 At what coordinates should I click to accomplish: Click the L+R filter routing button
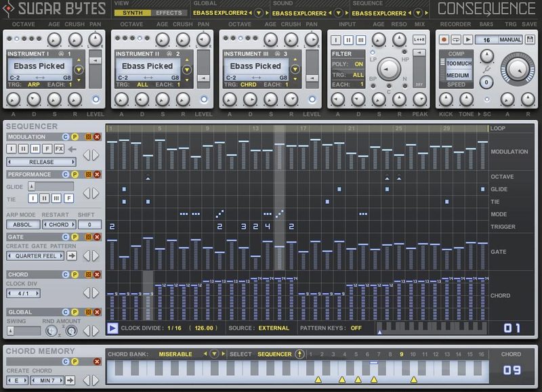point(418,40)
